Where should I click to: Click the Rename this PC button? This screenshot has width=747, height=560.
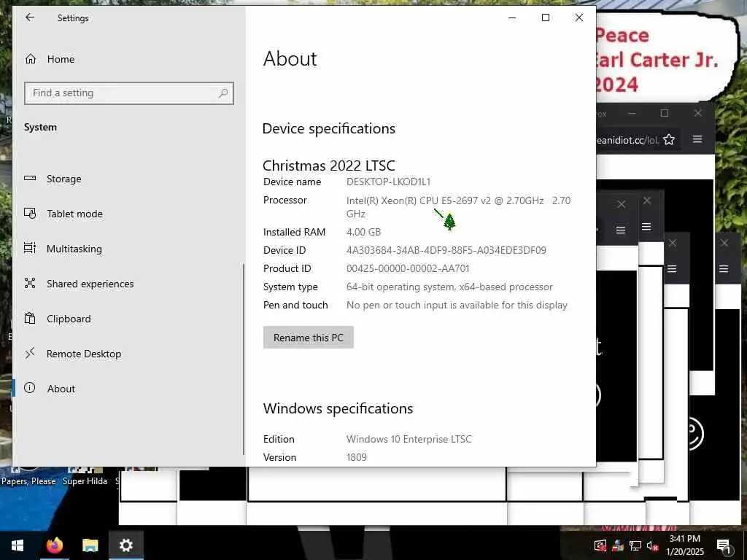[x=309, y=338]
